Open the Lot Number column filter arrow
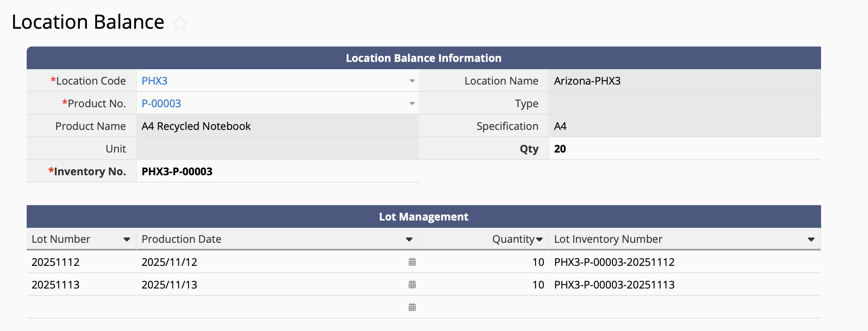868x331 pixels. click(127, 240)
